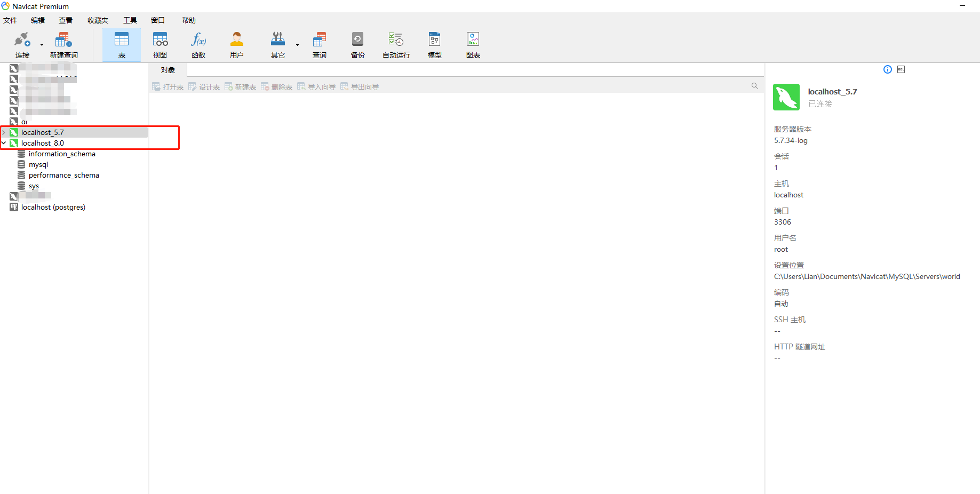Screen dimensions: 980x494
Task: Click the localhost_8.0 green dolphin icon
Action: [x=14, y=143]
